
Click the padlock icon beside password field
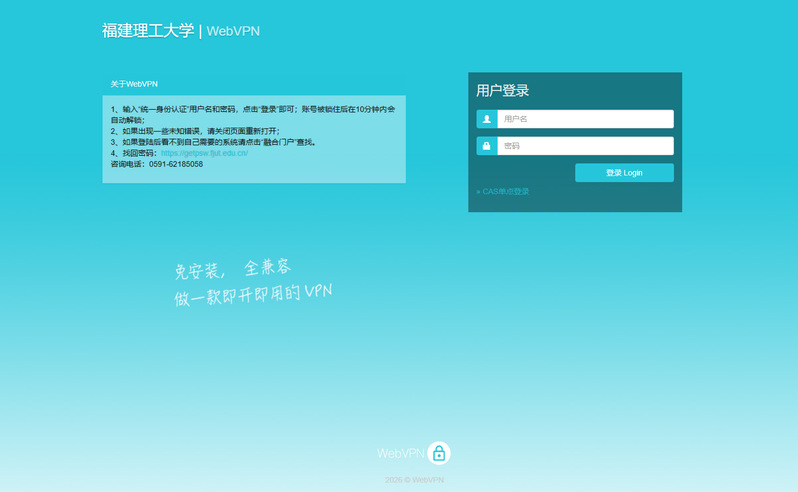(487, 146)
